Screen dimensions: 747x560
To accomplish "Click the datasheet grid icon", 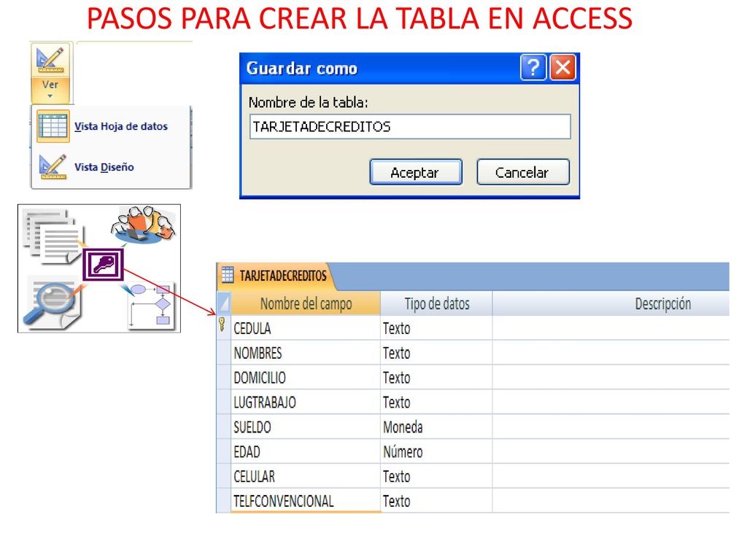I will tap(53, 126).
